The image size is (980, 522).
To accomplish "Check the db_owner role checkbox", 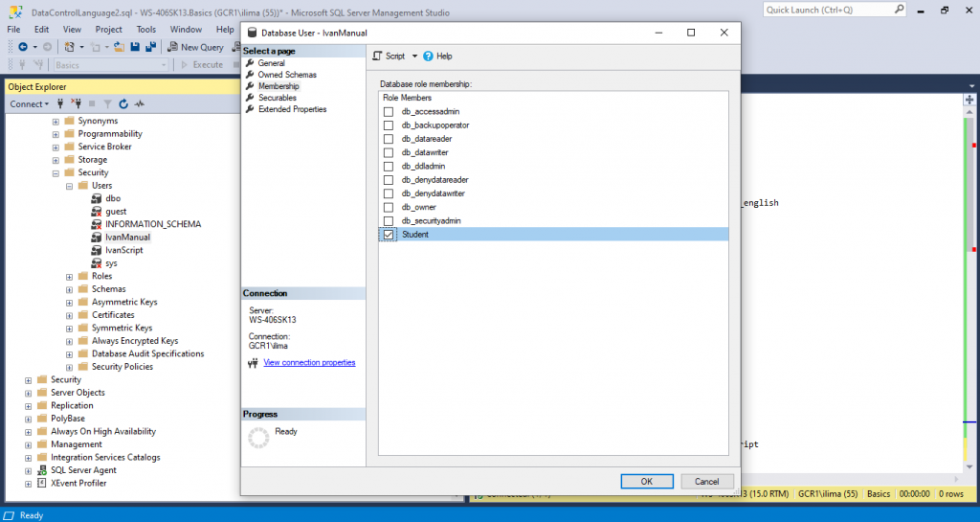I will click(389, 208).
